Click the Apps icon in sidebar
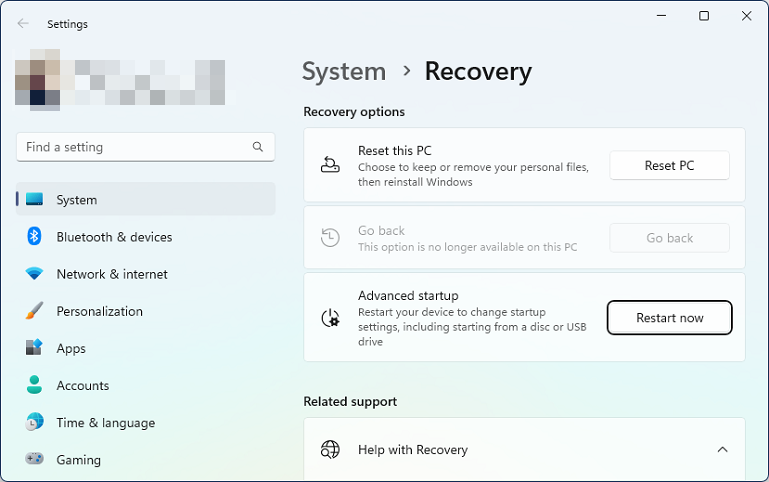 pyautogui.click(x=34, y=348)
